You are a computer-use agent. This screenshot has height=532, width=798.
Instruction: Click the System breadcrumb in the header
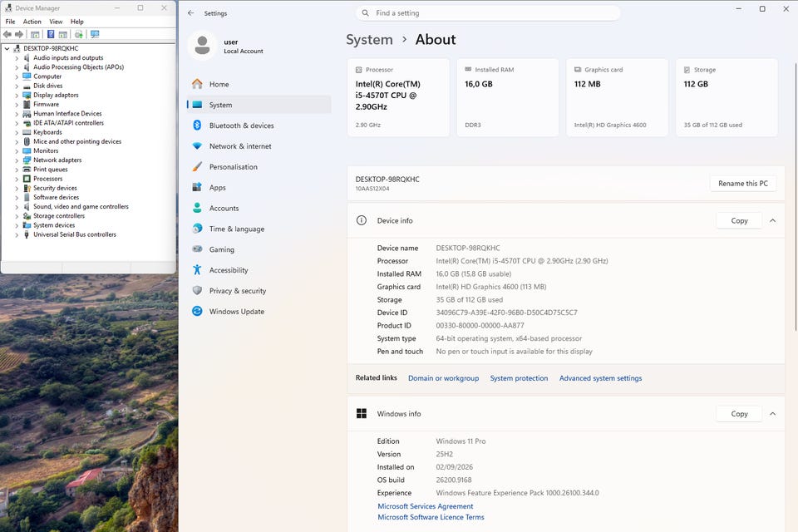(369, 40)
